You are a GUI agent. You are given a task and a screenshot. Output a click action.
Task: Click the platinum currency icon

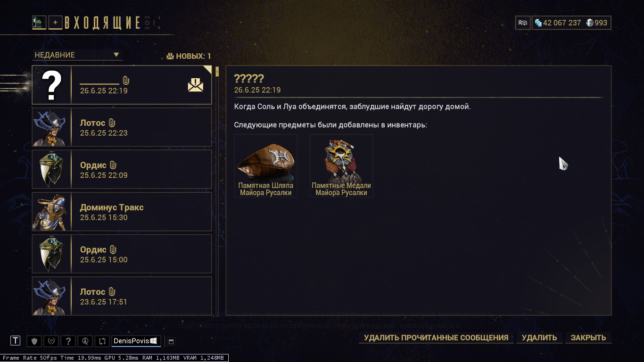590,23
